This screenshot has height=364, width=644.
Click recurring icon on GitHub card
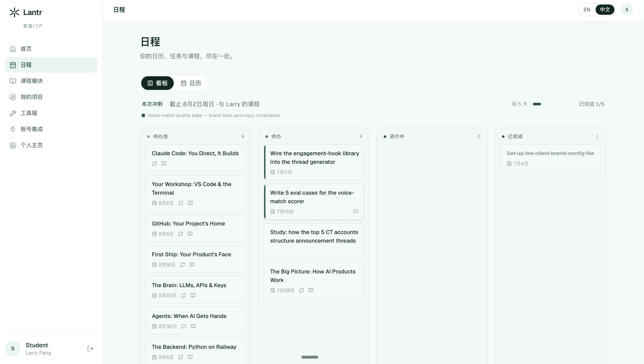[x=181, y=234]
